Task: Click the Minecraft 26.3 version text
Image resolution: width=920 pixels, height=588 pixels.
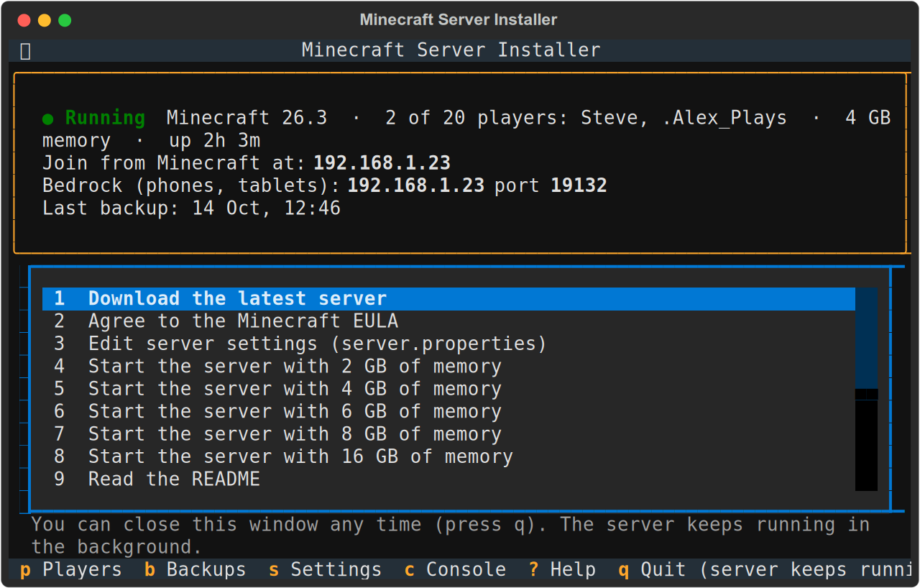Action: 247,118
